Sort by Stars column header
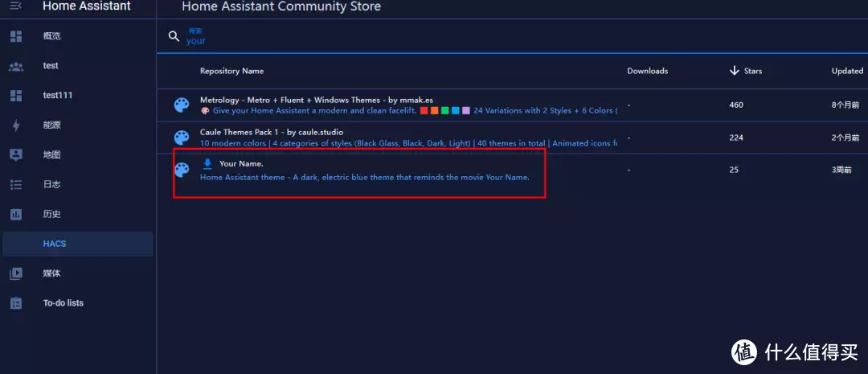 pos(753,72)
